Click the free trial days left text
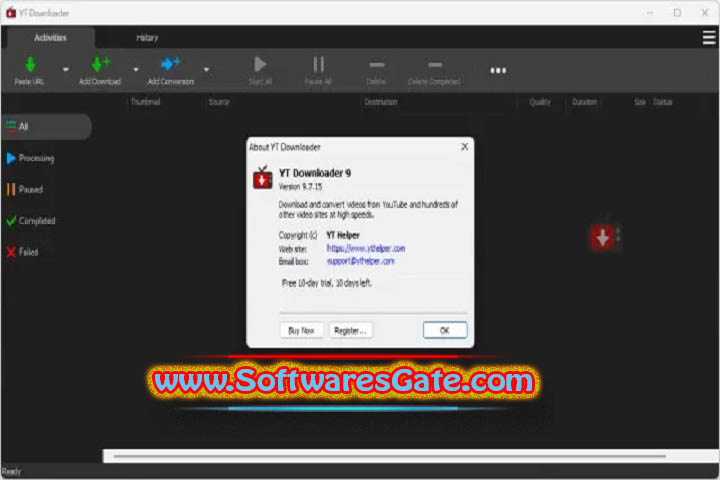 (326, 283)
